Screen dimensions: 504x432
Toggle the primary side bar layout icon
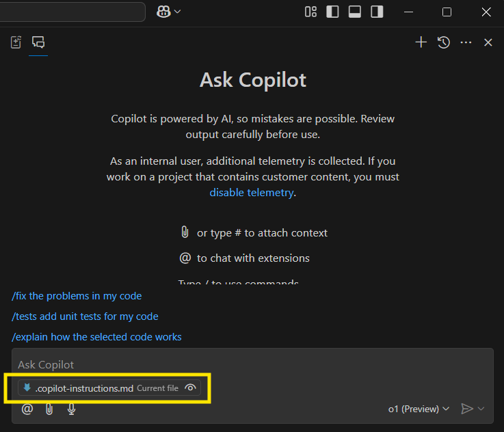[x=332, y=12]
